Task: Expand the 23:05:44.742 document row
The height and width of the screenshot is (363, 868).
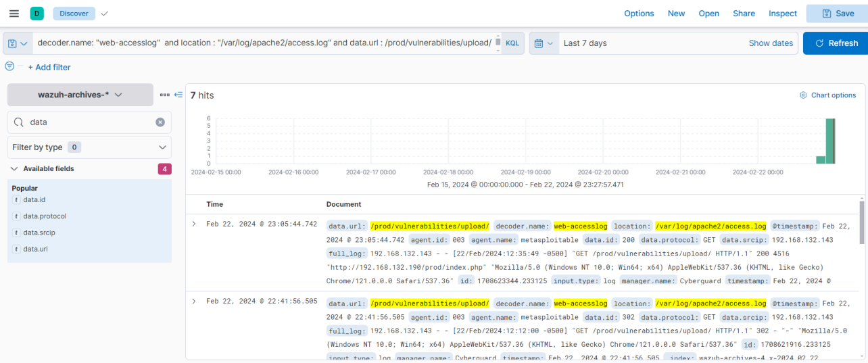Action: (x=194, y=224)
